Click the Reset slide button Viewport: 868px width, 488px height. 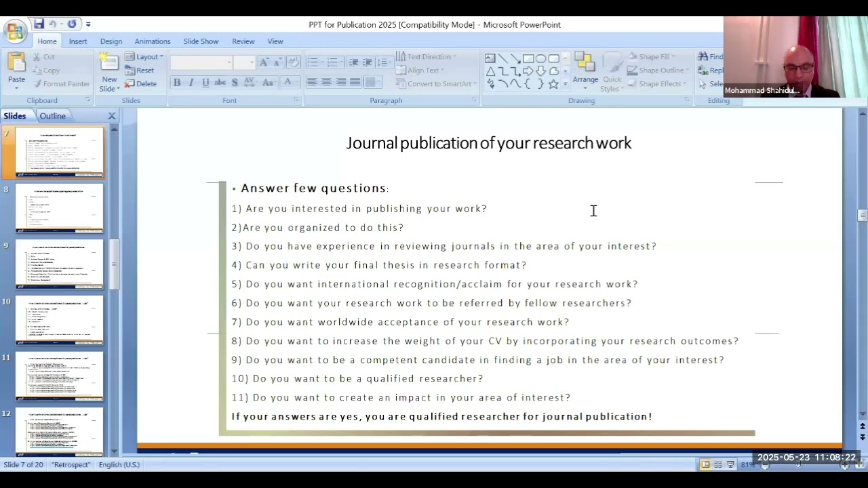pyautogui.click(x=140, y=70)
